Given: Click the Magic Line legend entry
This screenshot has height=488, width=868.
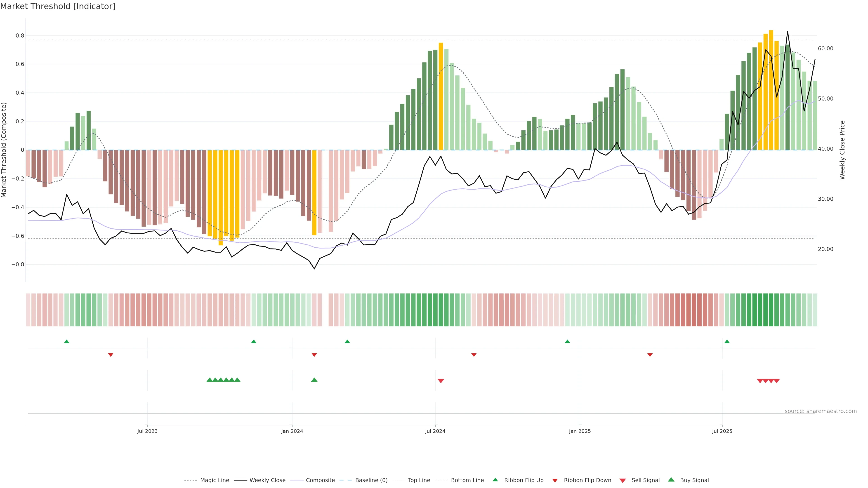Looking at the screenshot, I should point(214,480).
